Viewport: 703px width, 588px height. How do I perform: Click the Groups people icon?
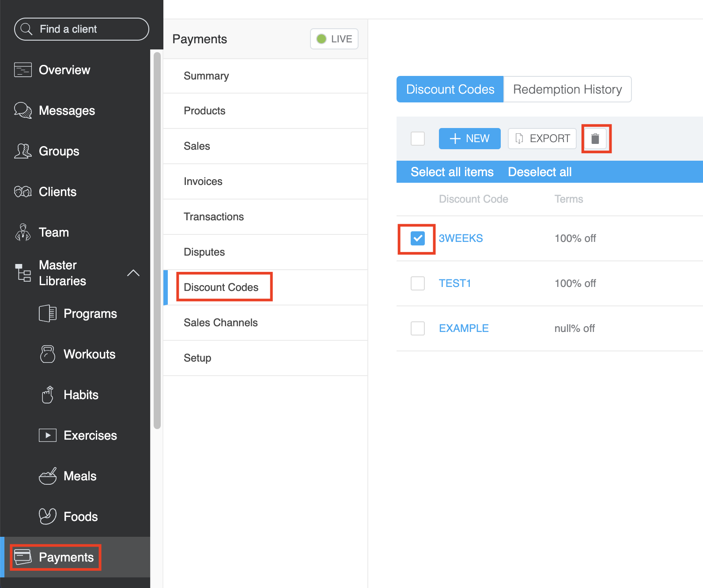point(23,151)
